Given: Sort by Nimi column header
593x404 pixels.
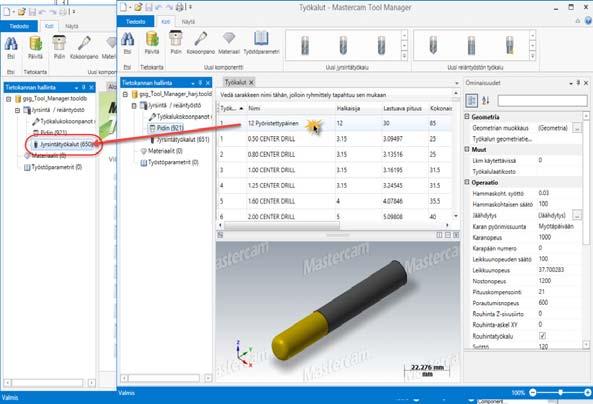Looking at the screenshot, I should coord(290,108).
